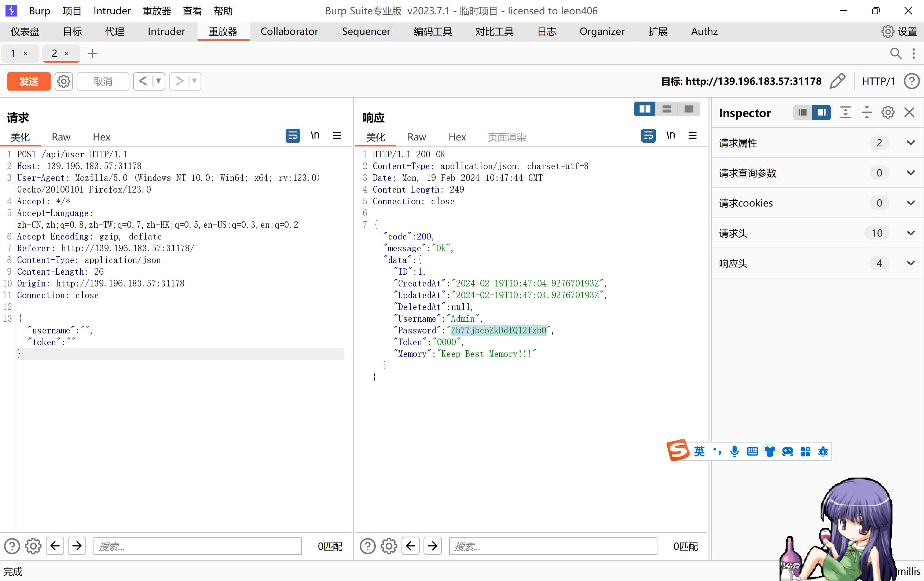
Task: Click the 发送 (Send) button
Action: 28,81
